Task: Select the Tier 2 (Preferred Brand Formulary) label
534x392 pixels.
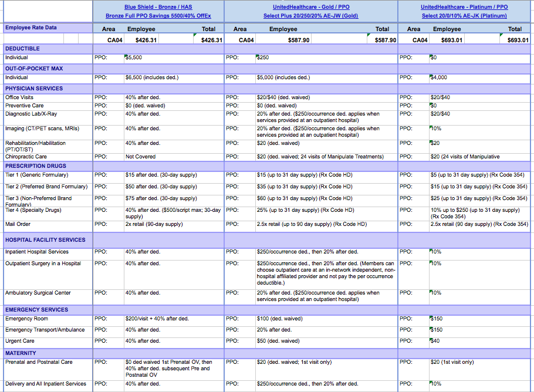Action: coord(48,189)
